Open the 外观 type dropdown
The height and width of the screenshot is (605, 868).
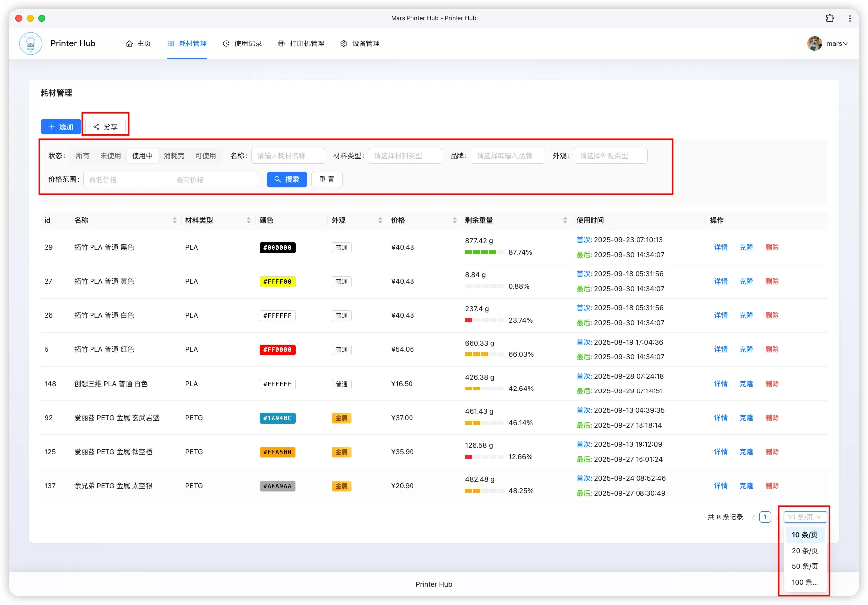pyautogui.click(x=610, y=156)
